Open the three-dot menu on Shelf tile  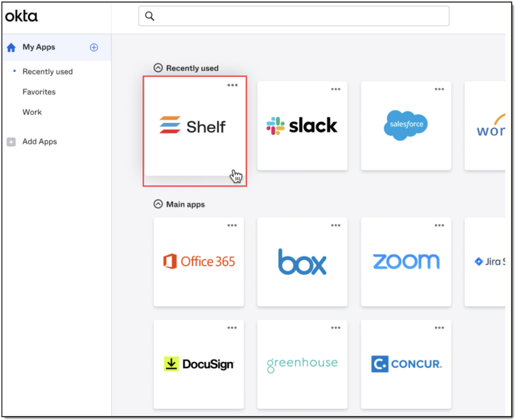pos(232,85)
